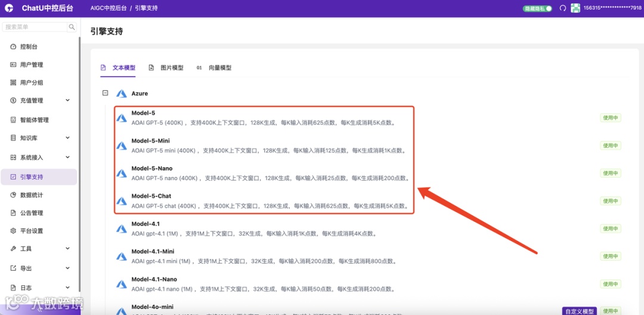The width and height of the screenshot is (644, 315).
Task: Click the 用户管理 sidebar icon
Action: coord(13,65)
